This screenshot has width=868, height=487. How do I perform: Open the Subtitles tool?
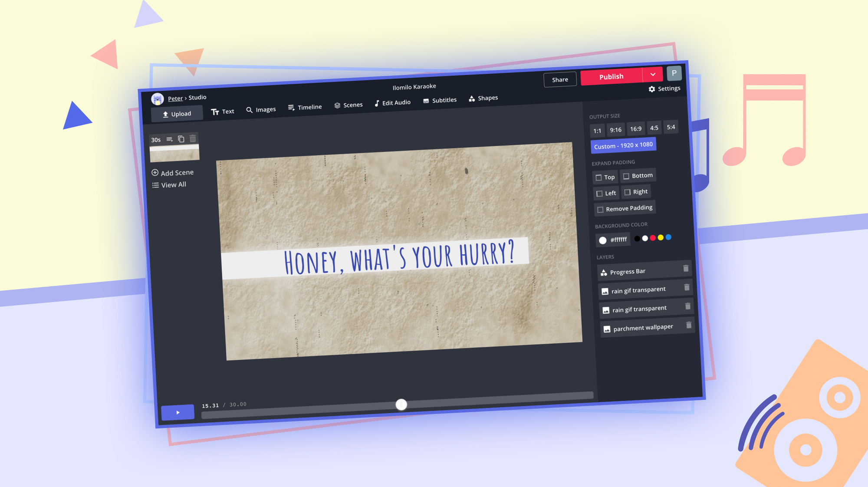pos(439,100)
